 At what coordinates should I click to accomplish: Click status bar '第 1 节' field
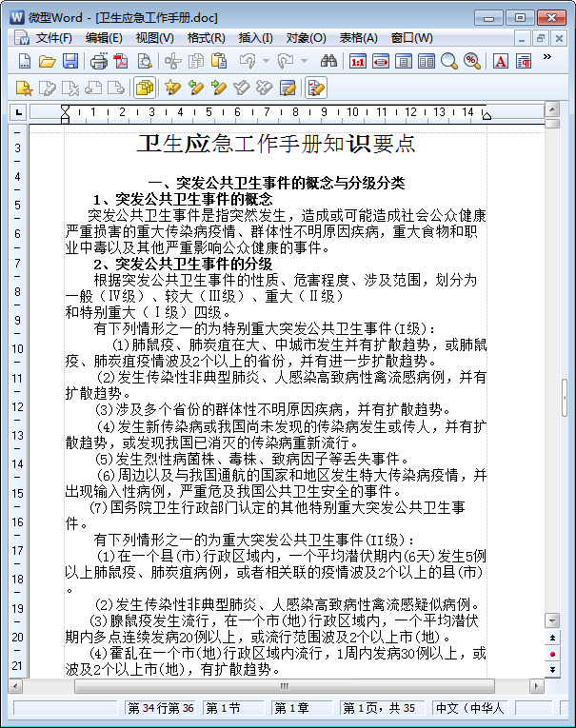[233, 708]
